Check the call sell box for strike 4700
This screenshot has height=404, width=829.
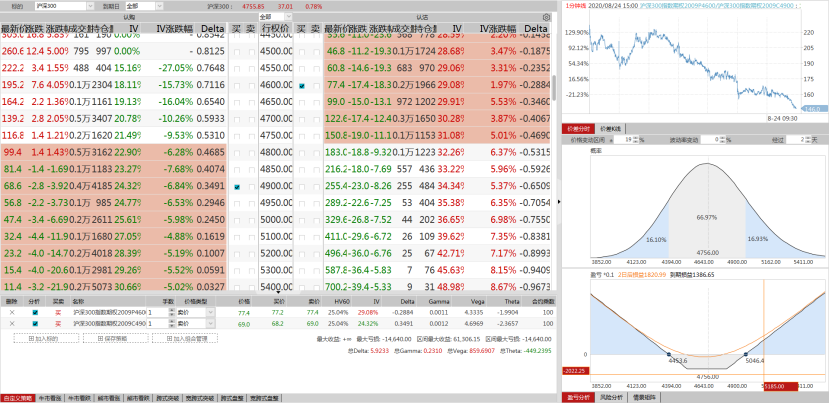coord(251,120)
